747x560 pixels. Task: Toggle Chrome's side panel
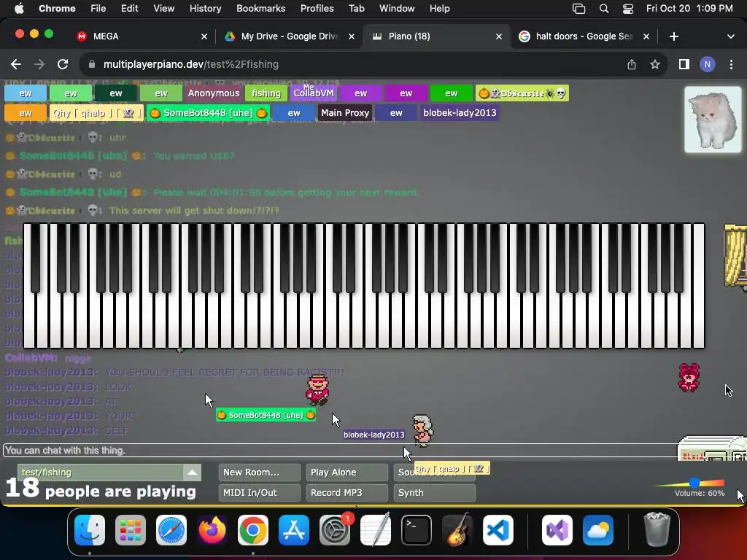tap(684, 64)
